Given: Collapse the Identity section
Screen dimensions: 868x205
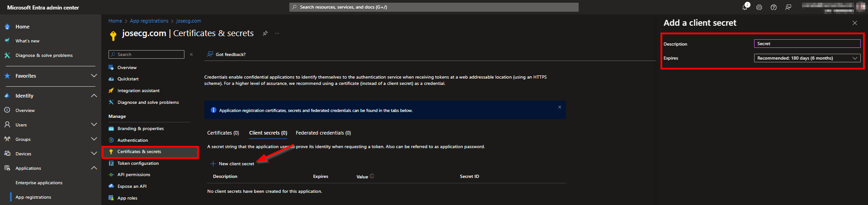Looking at the screenshot, I should tap(94, 96).
